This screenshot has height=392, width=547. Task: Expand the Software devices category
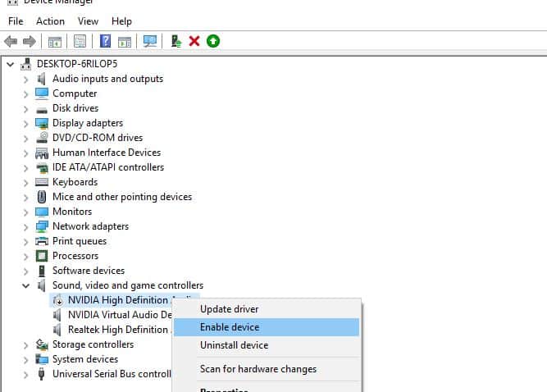(25, 271)
